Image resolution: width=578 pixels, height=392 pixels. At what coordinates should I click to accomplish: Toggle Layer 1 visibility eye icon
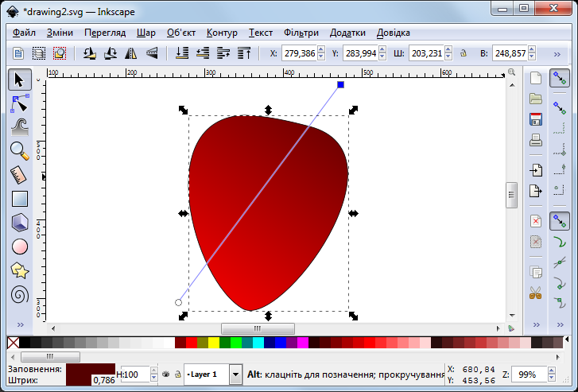point(165,374)
